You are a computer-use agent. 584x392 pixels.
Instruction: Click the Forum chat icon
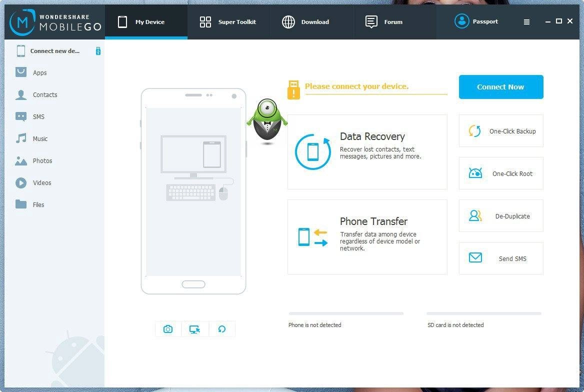371,22
